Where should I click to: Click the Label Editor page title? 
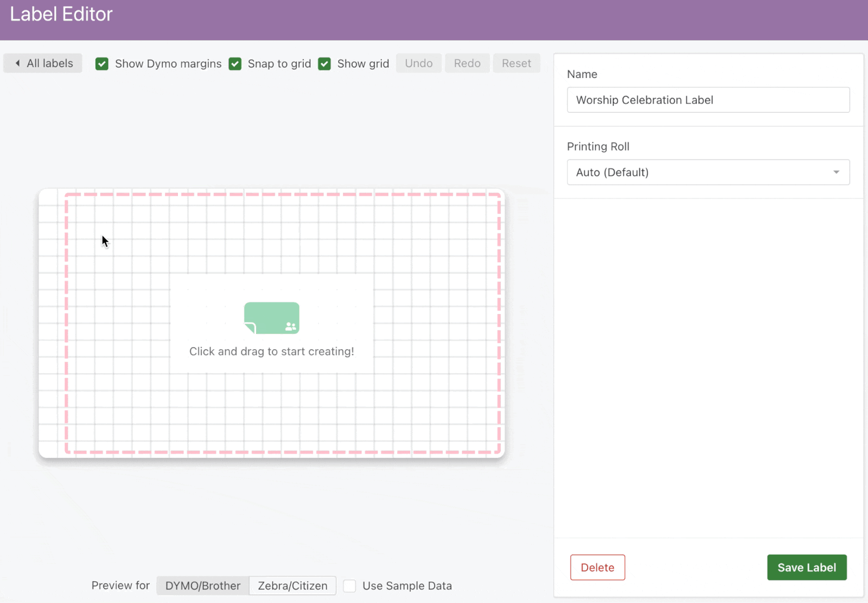point(61,14)
